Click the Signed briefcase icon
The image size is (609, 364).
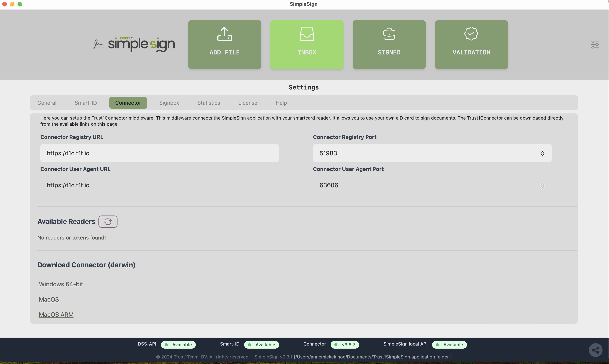coord(389,34)
